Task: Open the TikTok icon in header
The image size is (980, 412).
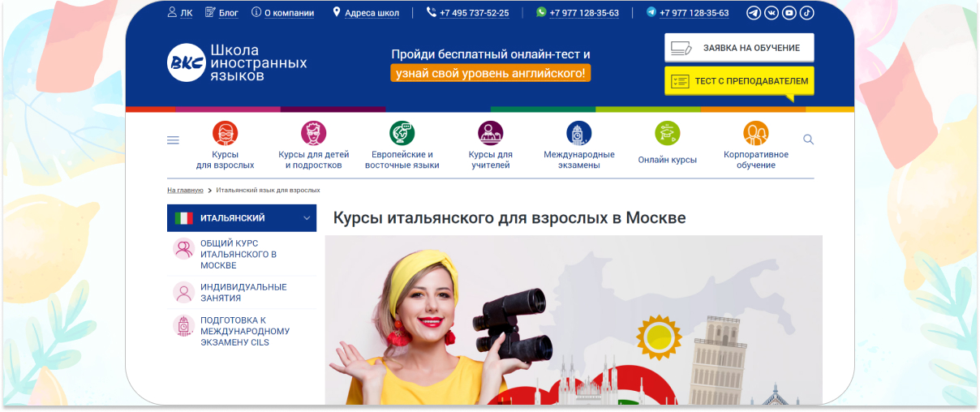Action: [x=807, y=13]
